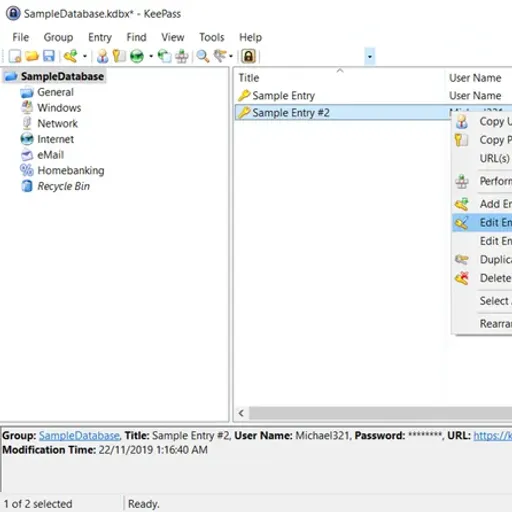Open the Help menu
This screenshot has width=512, height=512.
point(250,37)
